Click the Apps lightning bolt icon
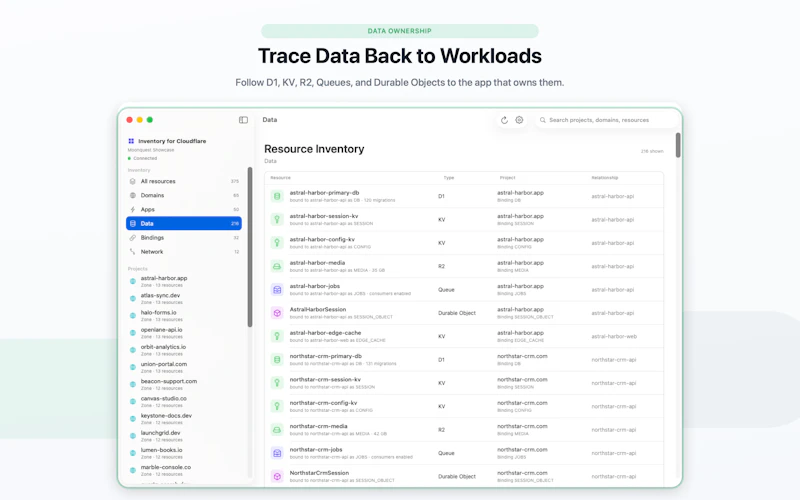800x500 pixels. pyautogui.click(x=133, y=210)
